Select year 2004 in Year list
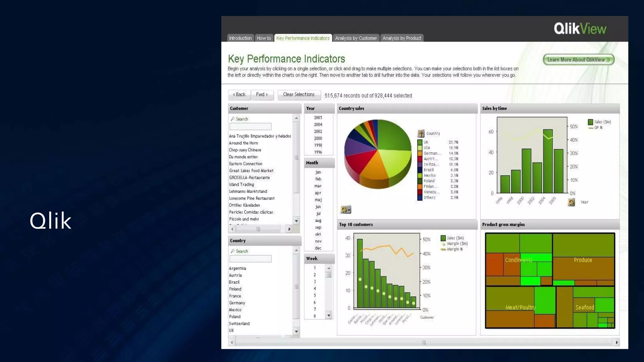The width and height of the screenshot is (644, 362). coord(318,124)
